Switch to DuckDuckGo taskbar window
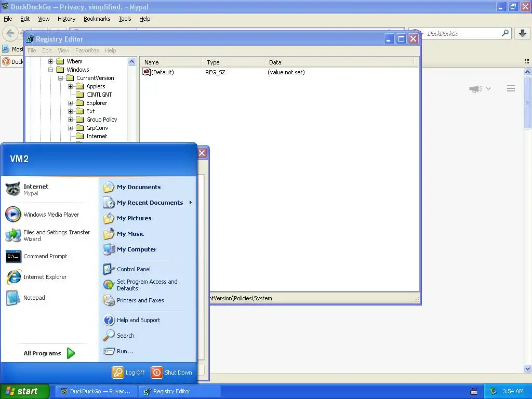 (96, 391)
